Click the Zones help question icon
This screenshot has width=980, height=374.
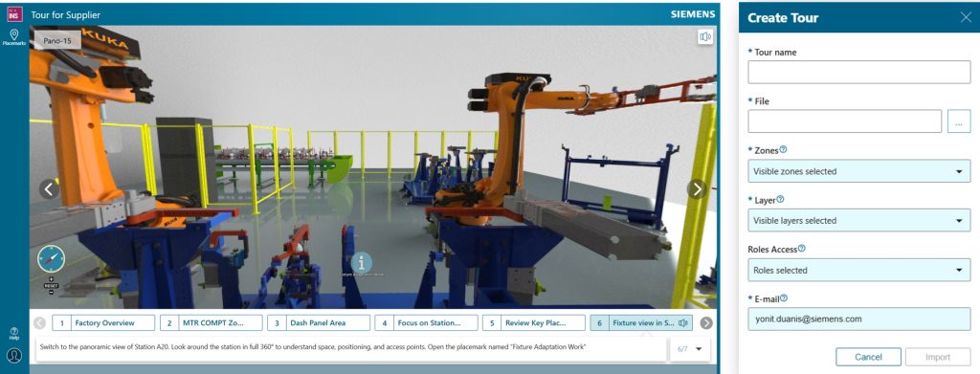[x=783, y=150]
